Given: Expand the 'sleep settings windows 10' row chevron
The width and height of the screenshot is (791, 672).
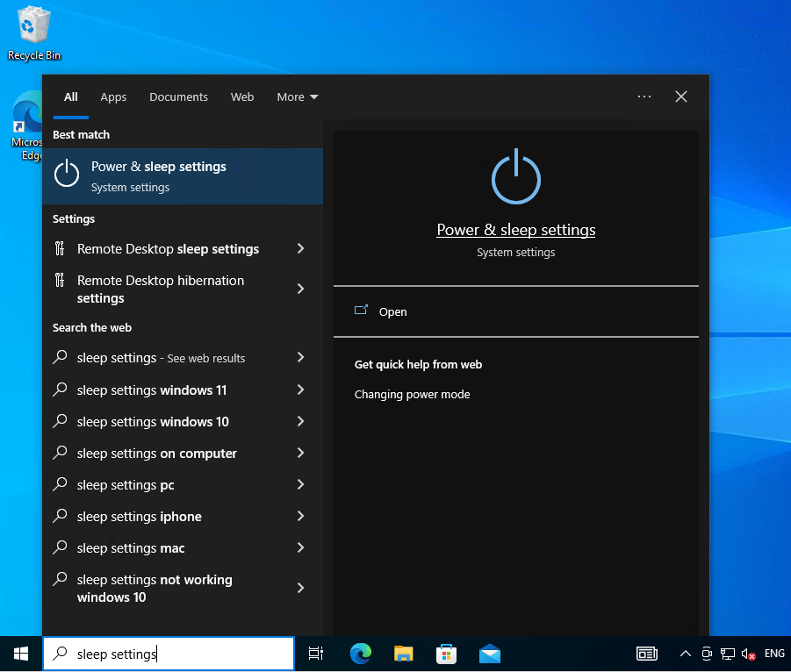Looking at the screenshot, I should tap(300, 421).
